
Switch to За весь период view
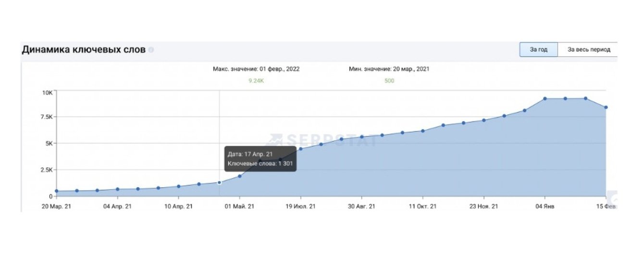tap(588, 49)
